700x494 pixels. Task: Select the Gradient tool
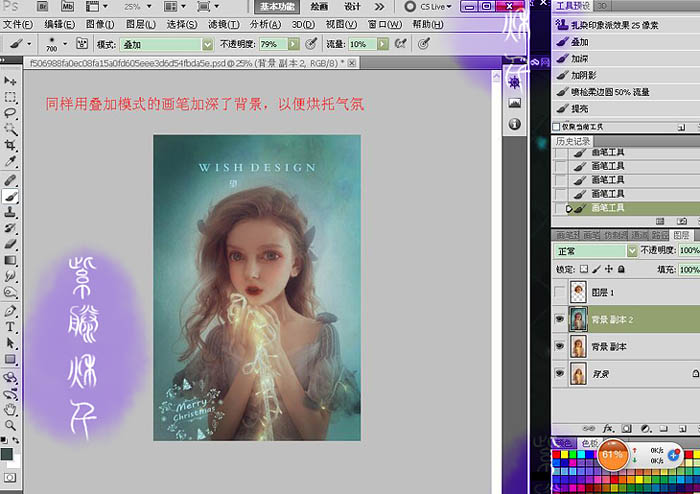point(10,260)
